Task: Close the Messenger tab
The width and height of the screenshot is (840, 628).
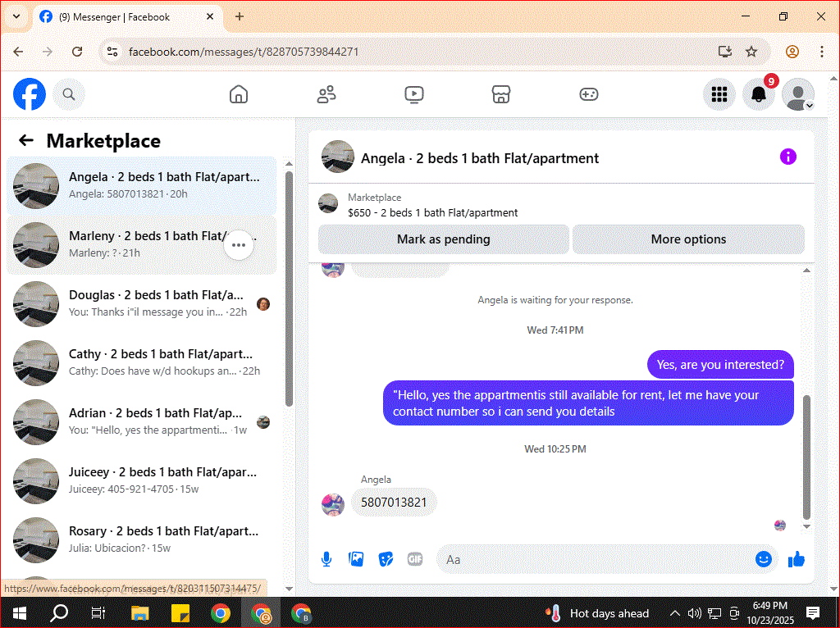Action: pos(210,16)
